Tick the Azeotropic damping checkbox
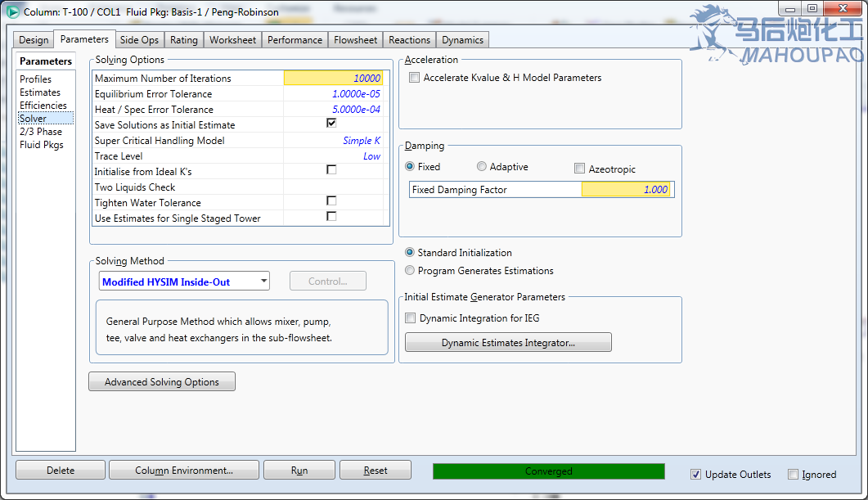 coord(579,169)
